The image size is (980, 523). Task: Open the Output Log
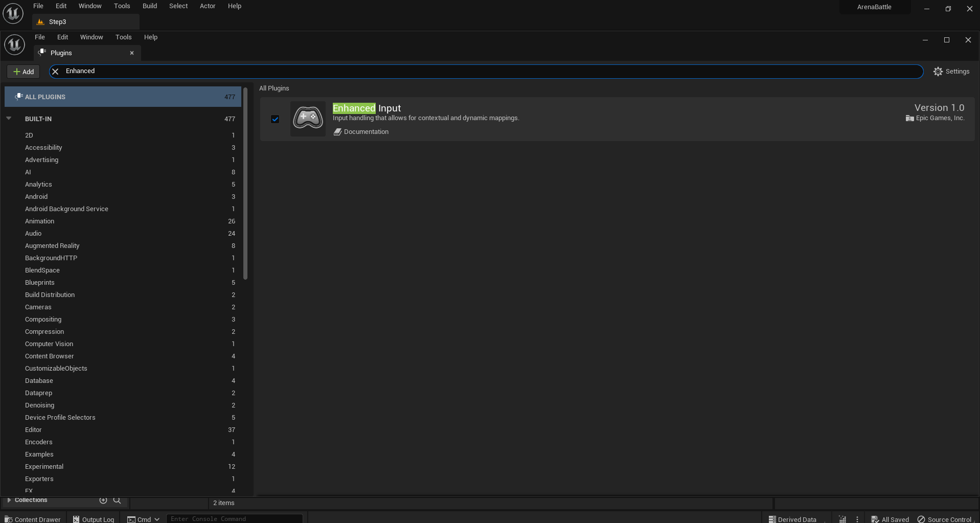(x=94, y=519)
